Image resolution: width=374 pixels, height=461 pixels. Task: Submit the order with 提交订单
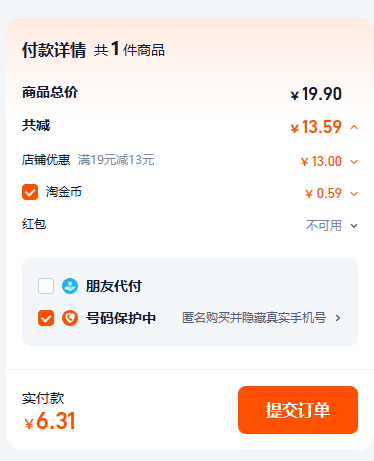point(298,410)
